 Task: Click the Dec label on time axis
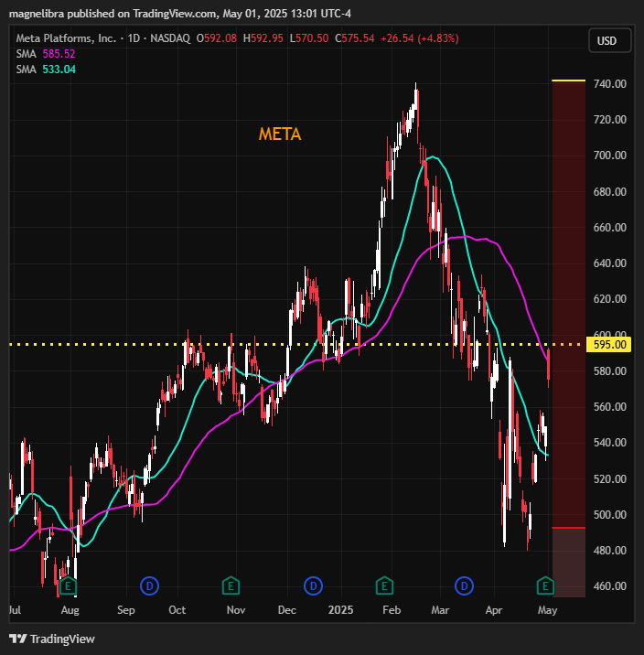[x=287, y=610]
